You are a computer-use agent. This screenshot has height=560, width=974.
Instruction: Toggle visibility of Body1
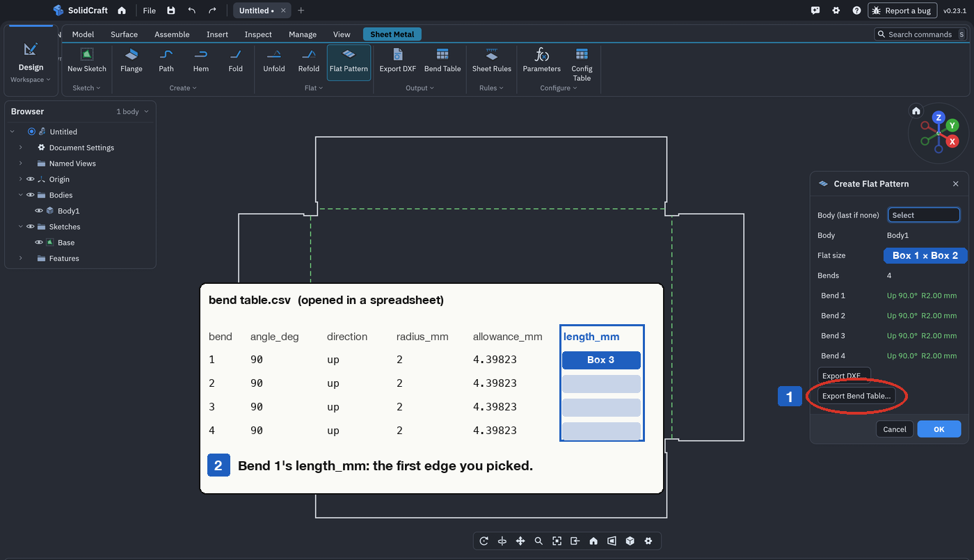[39, 211]
